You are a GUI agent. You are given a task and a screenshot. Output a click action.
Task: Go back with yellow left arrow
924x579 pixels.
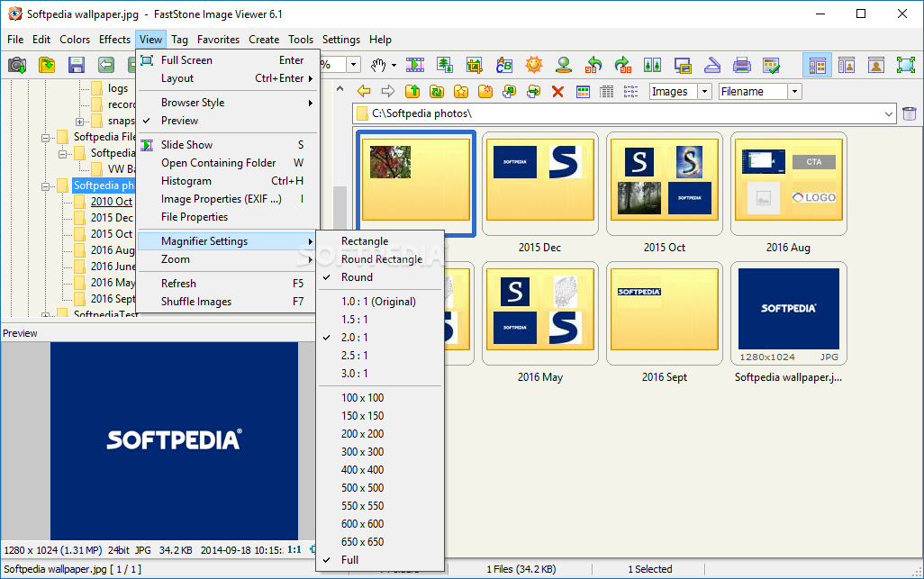[364, 91]
